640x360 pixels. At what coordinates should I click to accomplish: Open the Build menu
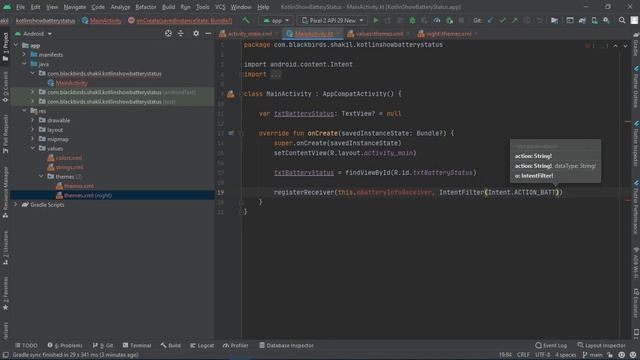168,7
